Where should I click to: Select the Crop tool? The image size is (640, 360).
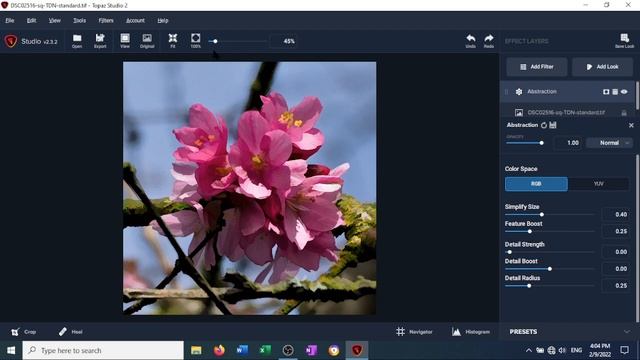pos(24,332)
